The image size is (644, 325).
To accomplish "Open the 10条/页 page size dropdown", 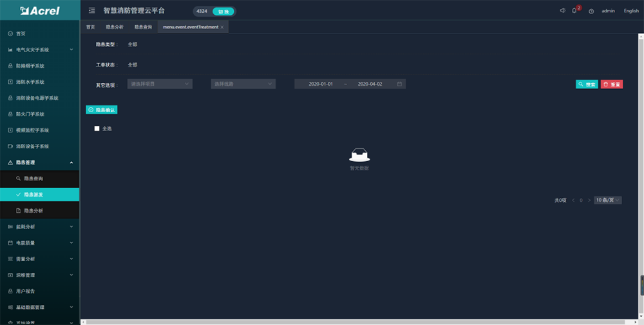I will pyautogui.click(x=607, y=200).
